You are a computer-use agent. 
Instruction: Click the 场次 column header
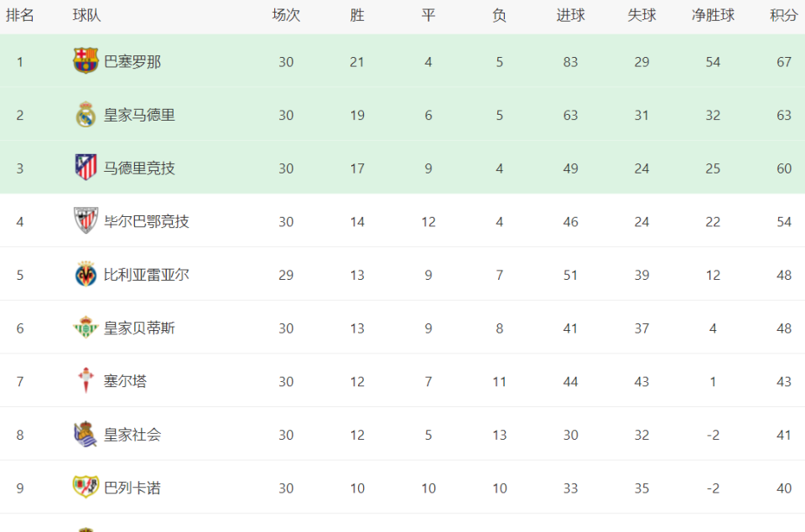click(286, 15)
